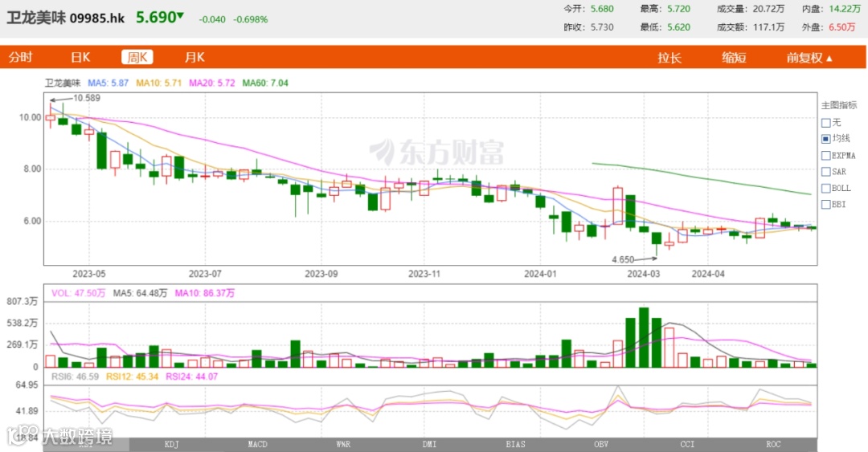Click the 拉长 stretch chart button
This screenshot has width=868, height=452.
(669, 58)
